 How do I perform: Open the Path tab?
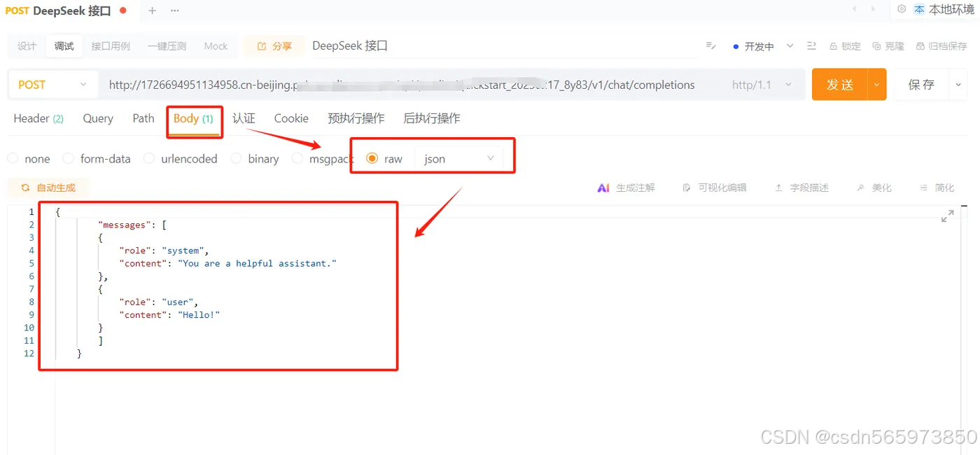tap(143, 119)
